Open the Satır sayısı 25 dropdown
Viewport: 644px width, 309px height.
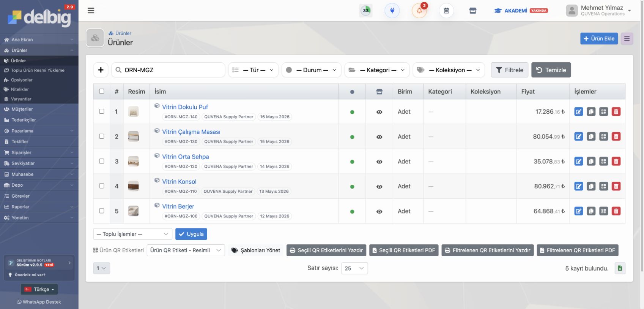pos(354,268)
